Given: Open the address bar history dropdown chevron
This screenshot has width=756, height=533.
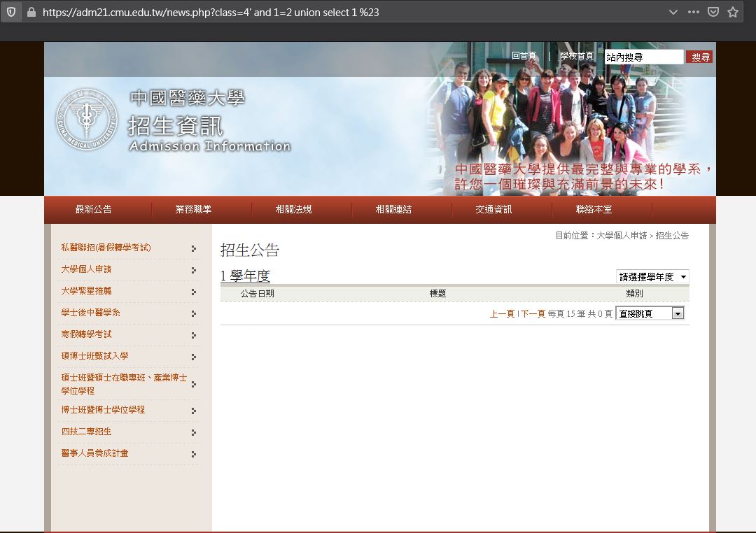Looking at the screenshot, I should (673, 12).
